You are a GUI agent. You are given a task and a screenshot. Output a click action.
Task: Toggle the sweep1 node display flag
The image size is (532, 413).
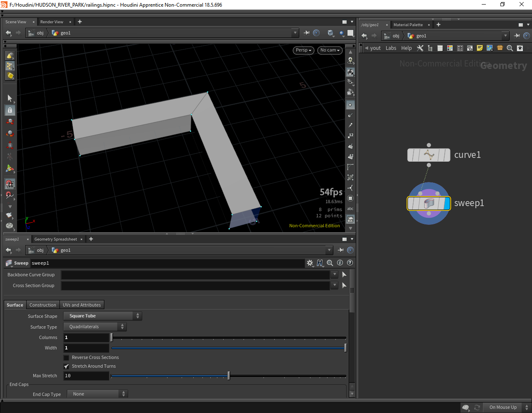[447, 204]
